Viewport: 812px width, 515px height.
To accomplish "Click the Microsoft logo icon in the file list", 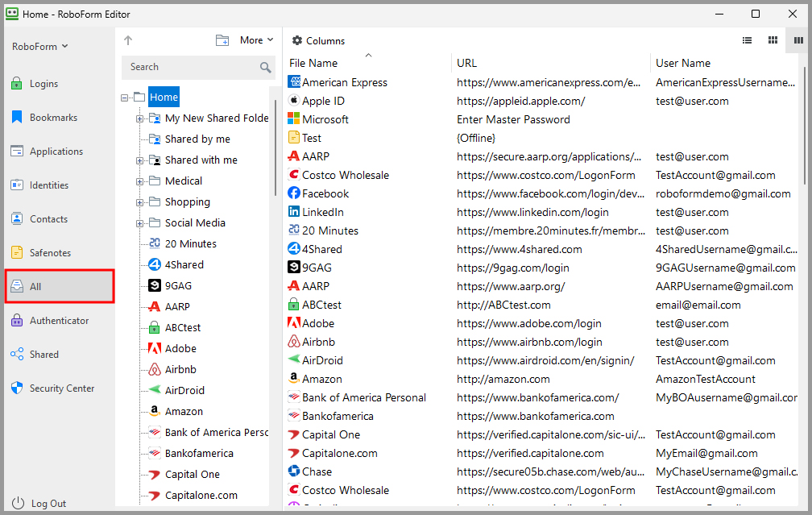I will (293, 118).
